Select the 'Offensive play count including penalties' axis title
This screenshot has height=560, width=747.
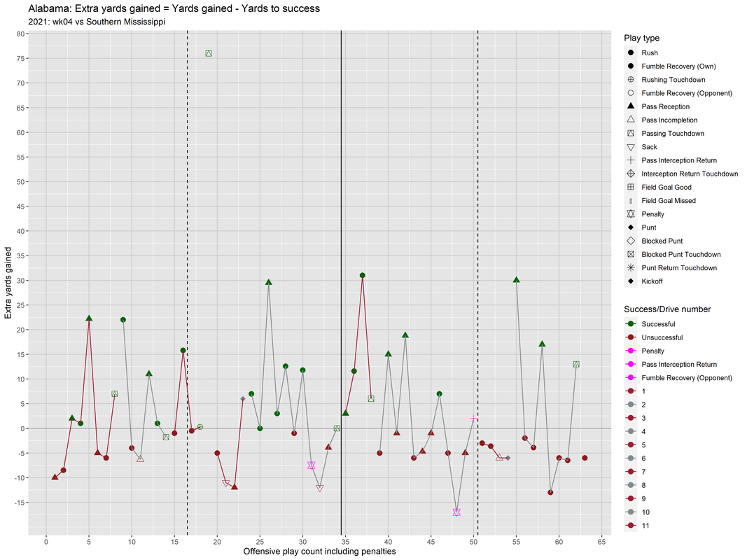[320, 552]
